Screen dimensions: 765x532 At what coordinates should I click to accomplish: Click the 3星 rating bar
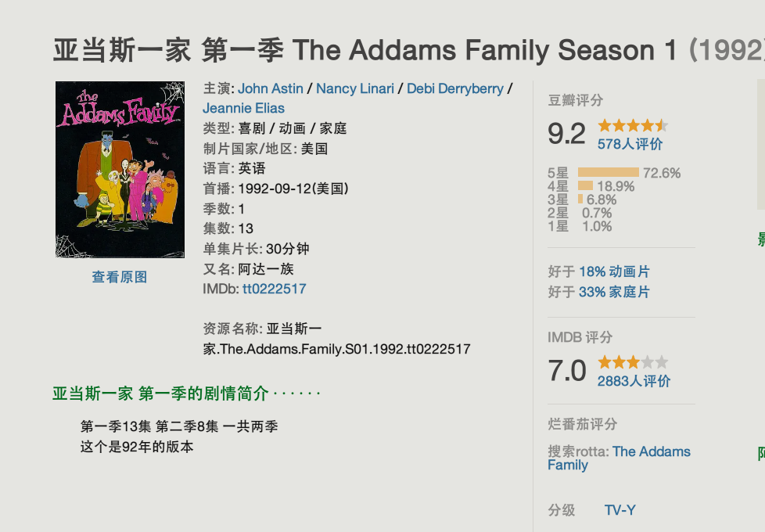(580, 199)
